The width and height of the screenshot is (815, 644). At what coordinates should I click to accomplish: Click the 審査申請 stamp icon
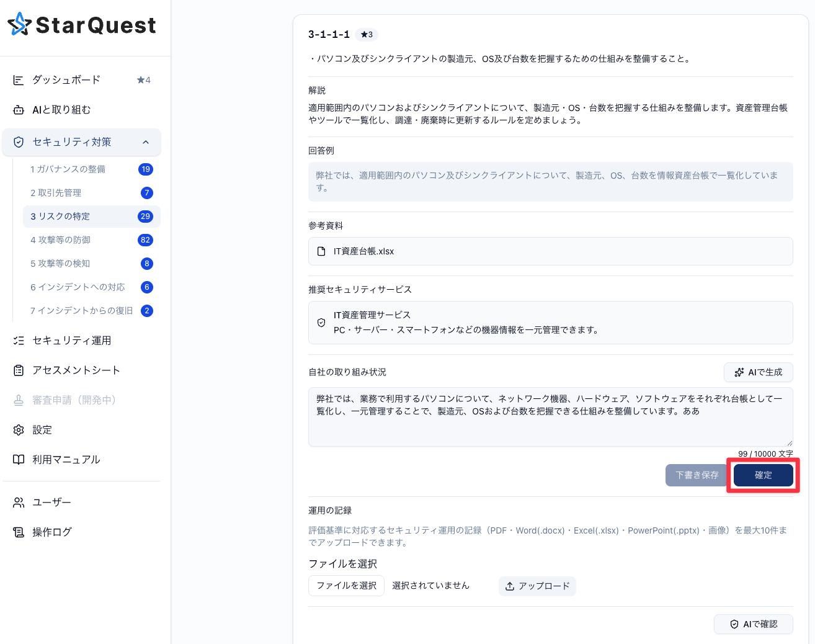point(19,400)
